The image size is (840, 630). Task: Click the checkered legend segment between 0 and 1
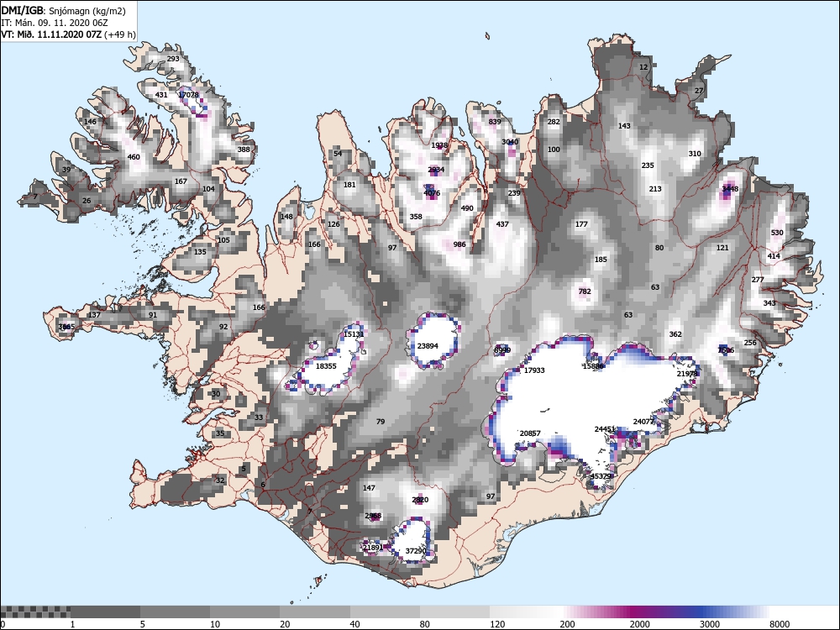pos(35,612)
